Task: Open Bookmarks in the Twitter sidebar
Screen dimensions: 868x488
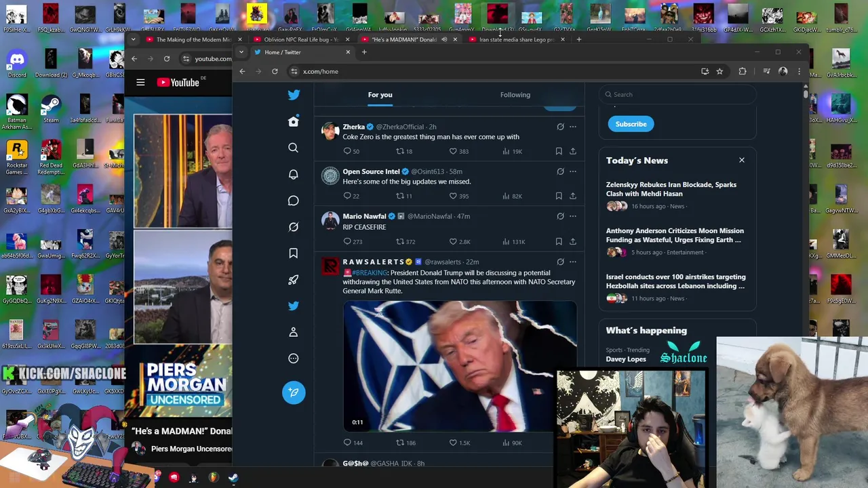Action: (x=294, y=253)
